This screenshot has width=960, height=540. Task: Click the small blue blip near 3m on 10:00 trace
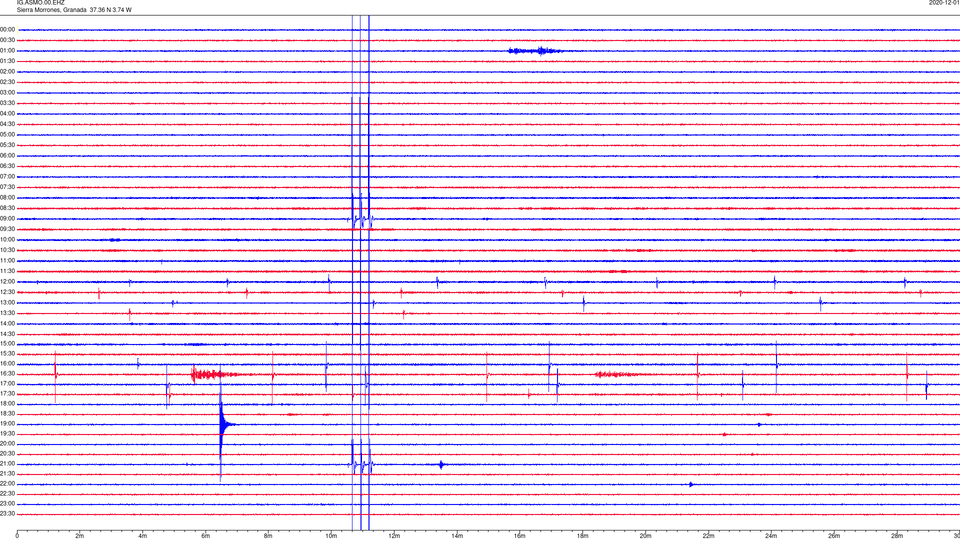(114, 240)
